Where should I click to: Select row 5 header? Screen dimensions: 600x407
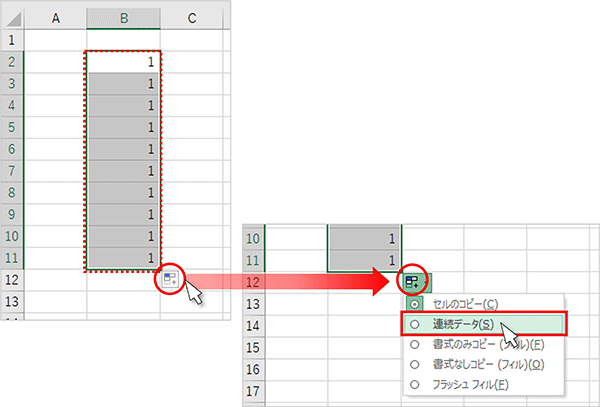pyautogui.click(x=11, y=128)
